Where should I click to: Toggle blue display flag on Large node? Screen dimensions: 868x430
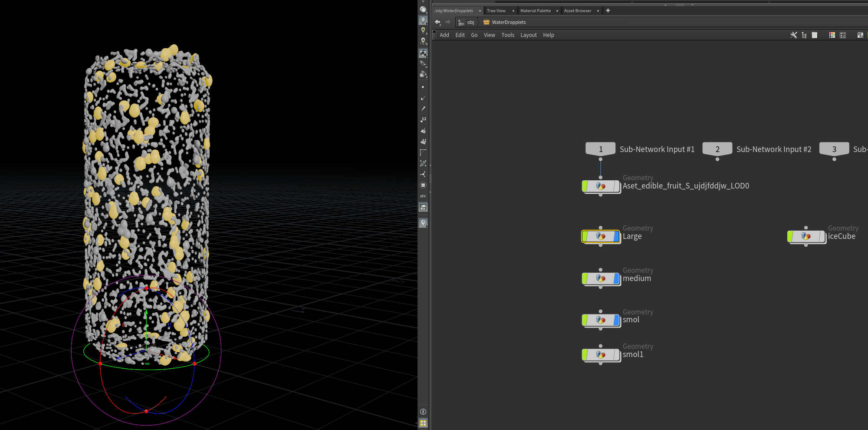tap(616, 236)
